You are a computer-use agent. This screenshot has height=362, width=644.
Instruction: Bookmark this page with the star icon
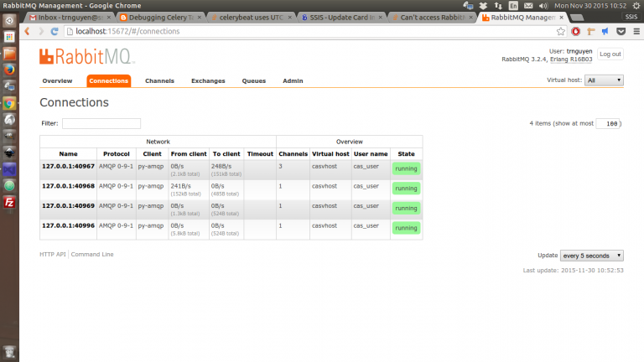(561, 31)
